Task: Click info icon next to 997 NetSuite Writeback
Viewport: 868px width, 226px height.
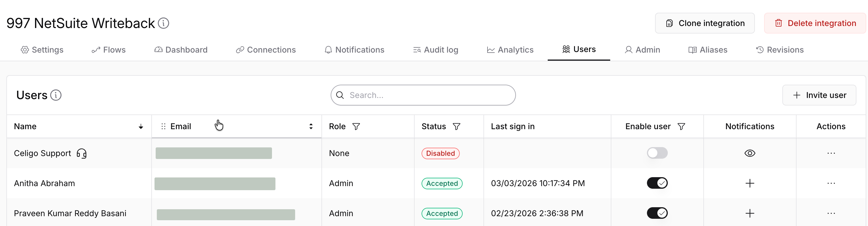Action: click(x=163, y=23)
